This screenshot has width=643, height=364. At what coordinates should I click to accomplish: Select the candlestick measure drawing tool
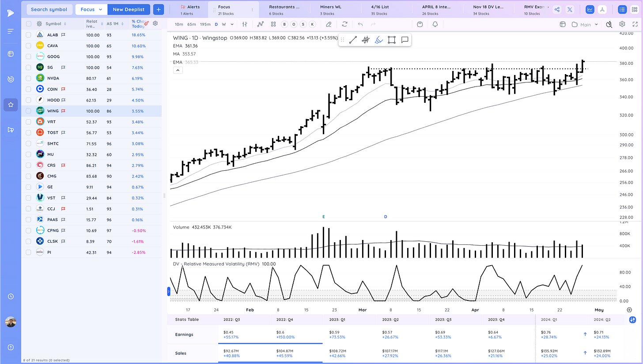[x=366, y=40]
